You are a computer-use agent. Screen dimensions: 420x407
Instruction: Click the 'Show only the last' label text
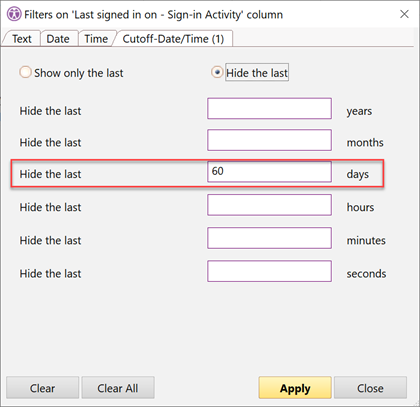79,73
